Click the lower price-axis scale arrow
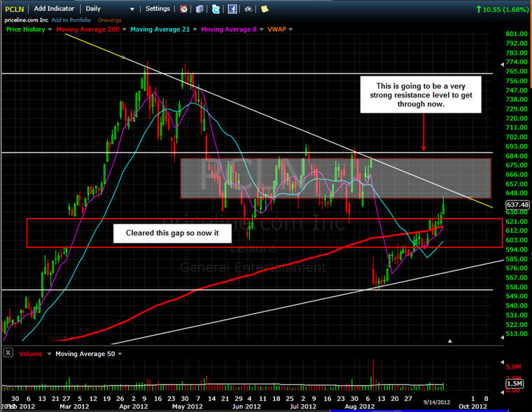The height and width of the screenshot is (412, 532). (502, 337)
